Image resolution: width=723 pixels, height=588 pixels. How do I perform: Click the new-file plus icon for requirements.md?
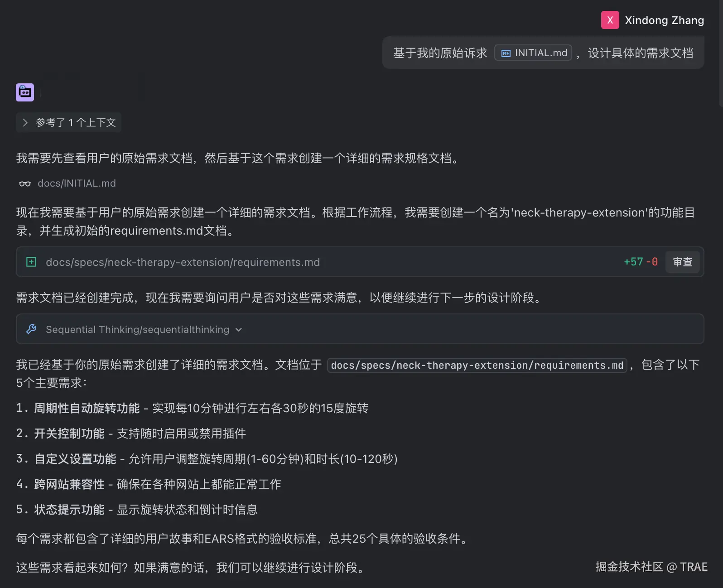(x=31, y=262)
